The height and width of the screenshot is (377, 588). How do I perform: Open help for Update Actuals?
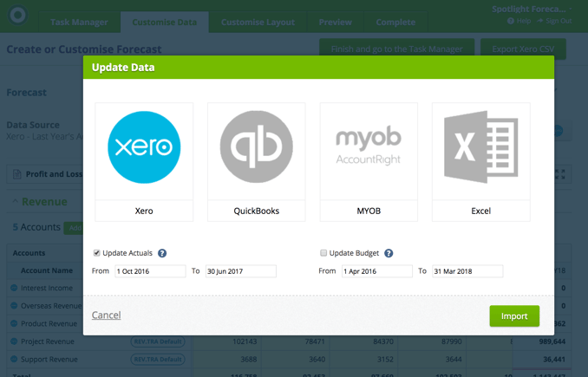coord(162,253)
